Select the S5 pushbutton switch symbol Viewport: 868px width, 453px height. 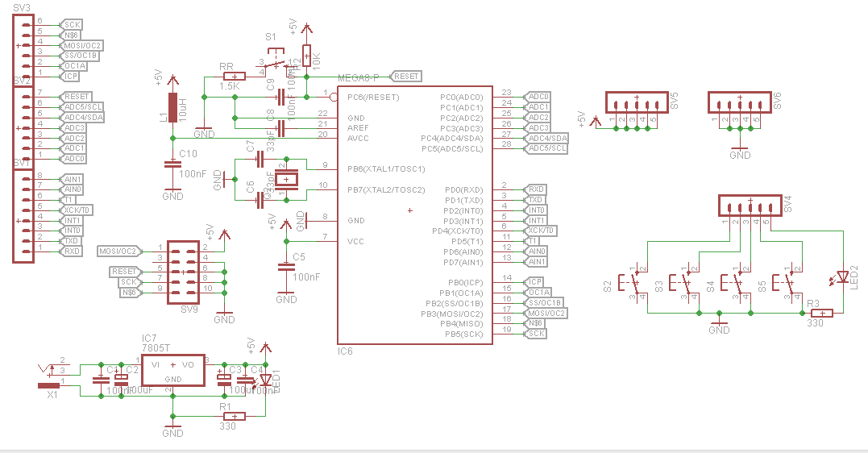[788, 284]
